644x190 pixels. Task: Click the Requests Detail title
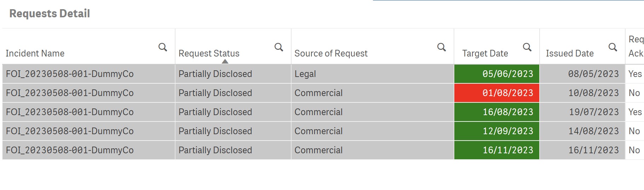point(50,13)
